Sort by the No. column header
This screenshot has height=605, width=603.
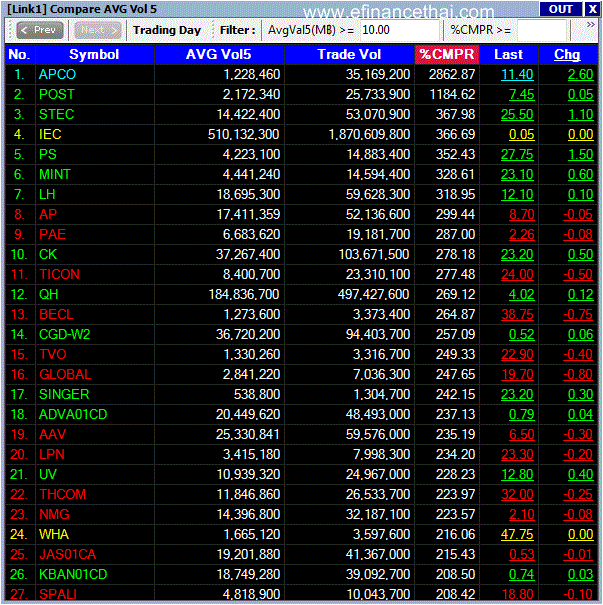20,54
